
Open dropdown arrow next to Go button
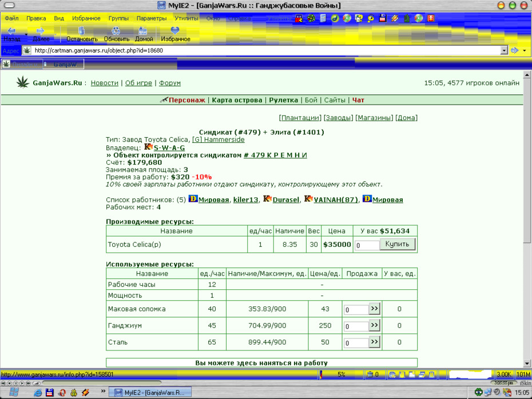pyautogui.click(x=525, y=50)
